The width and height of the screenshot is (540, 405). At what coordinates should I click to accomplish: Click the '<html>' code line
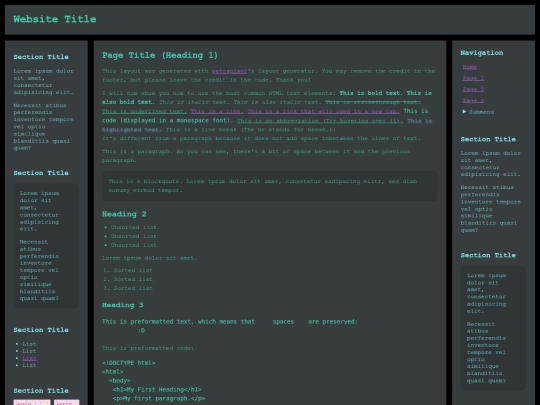pos(113,372)
